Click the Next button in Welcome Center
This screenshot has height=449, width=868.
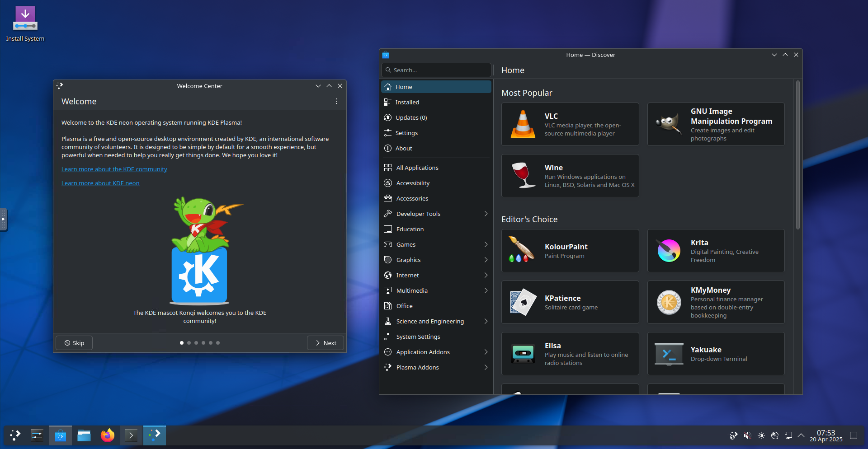click(x=325, y=343)
